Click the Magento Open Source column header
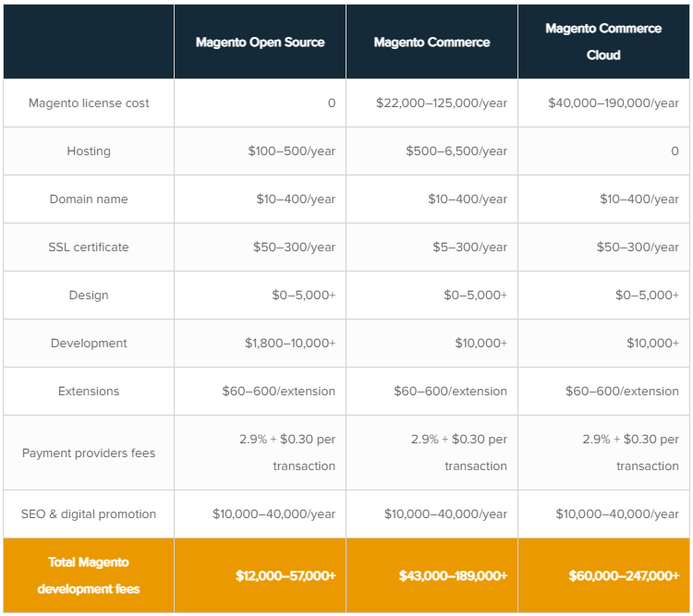The image size is (693, 616). tap(259, 42)
